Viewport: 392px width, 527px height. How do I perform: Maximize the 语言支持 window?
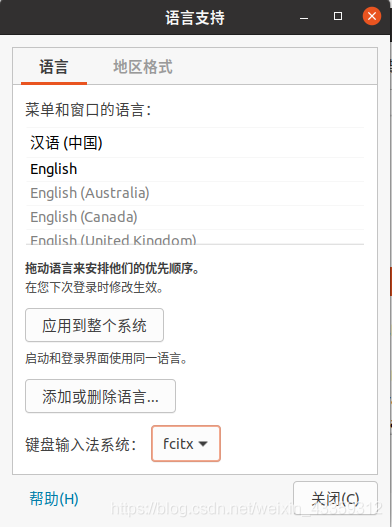tap(338, 16)
